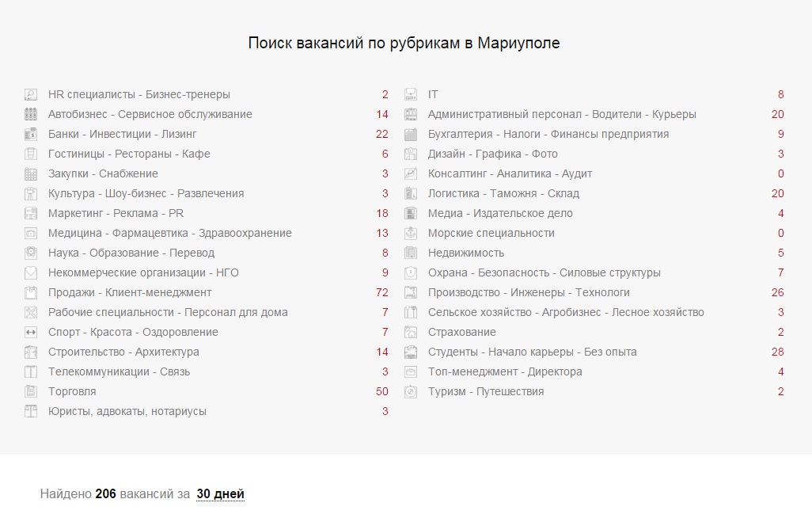812x518 pixels.
Task: Click the IT category icon
Action: pyautogui.click(x=411, y=94)
